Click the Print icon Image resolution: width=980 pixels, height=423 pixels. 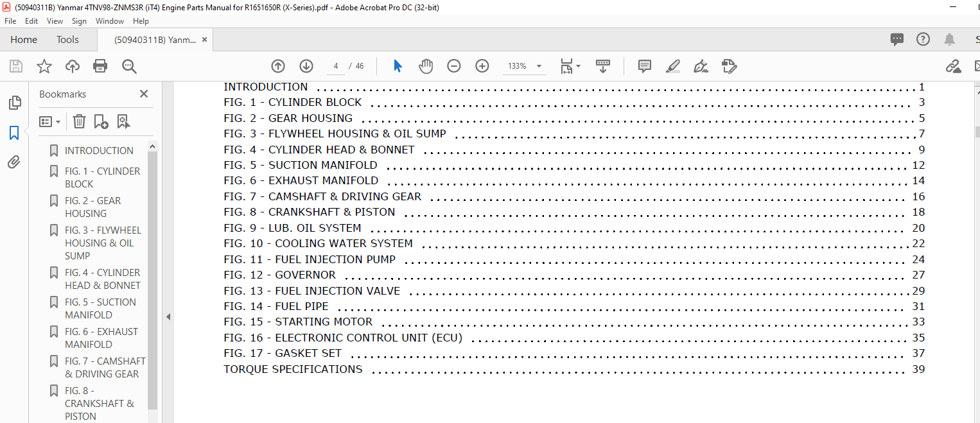[100, 66]
